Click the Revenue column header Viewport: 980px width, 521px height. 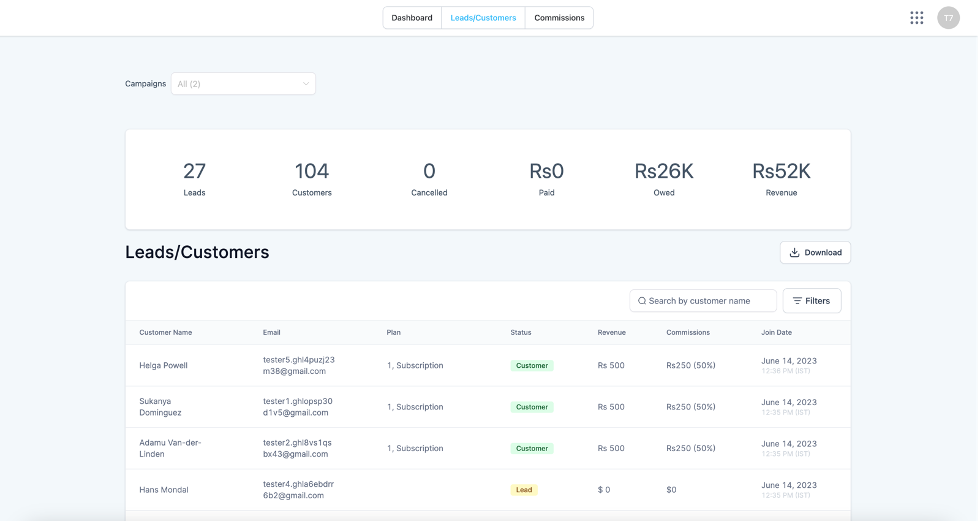pos(611,332)
